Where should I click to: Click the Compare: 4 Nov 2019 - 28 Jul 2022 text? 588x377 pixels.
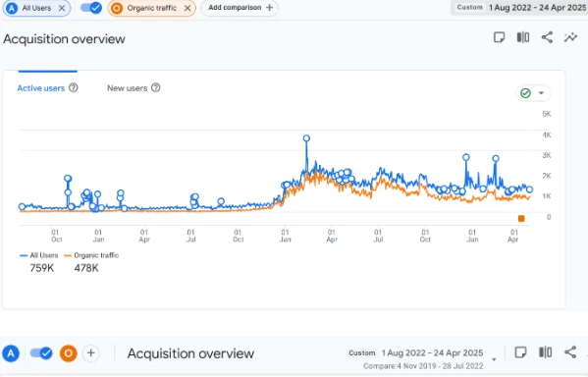(423, 366)
